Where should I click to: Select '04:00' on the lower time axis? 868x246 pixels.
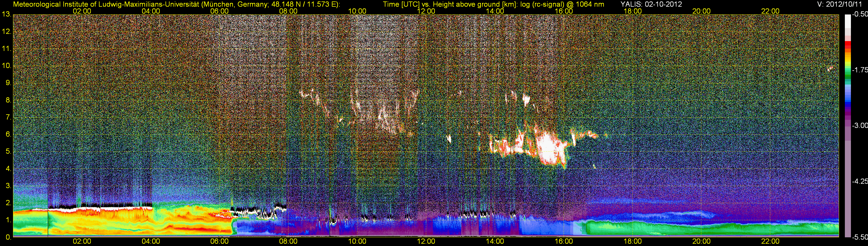pyautogui.click(x=151, y=241)
